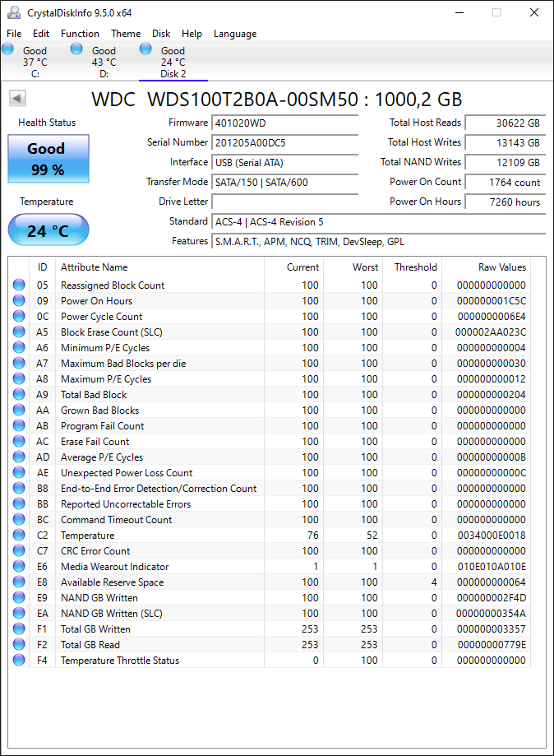The image size is (554, 756).
Task: Open the Help menu
Action: tap(192, 34)
